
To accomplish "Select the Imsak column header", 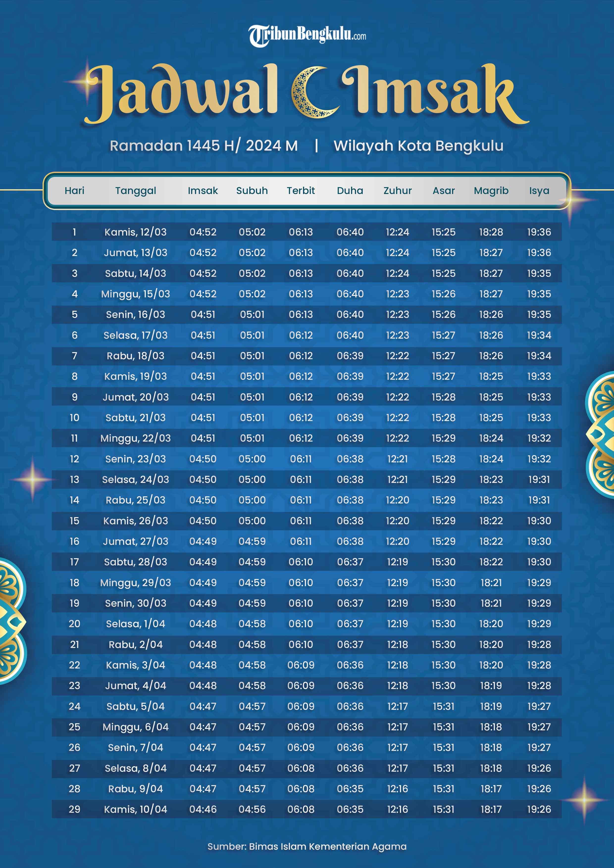I will tap(203, 191).
